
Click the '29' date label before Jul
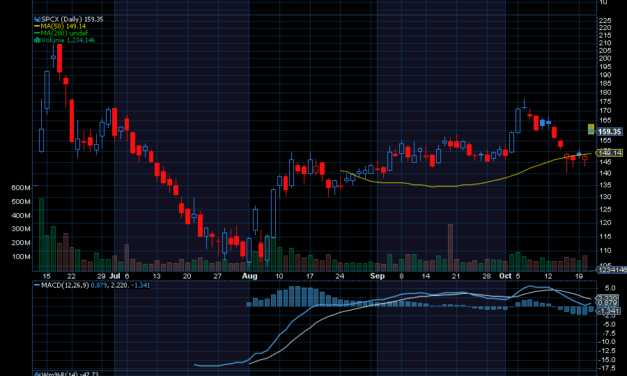101,276
